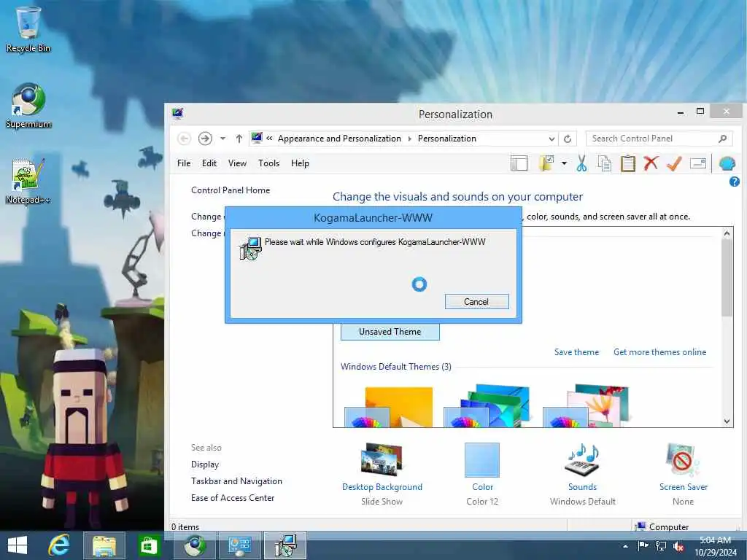Click the orange checkmark toolbar icon
This screenshot has height=560, width=747.
click(x=674, y=163)
